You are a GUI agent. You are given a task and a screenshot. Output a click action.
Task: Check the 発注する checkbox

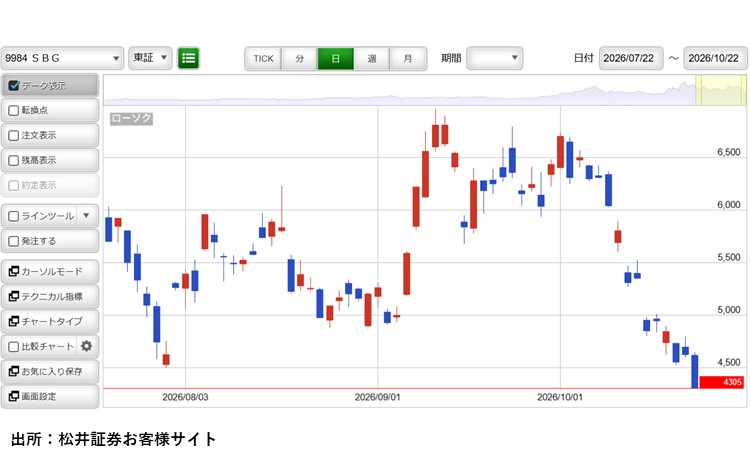14,241
